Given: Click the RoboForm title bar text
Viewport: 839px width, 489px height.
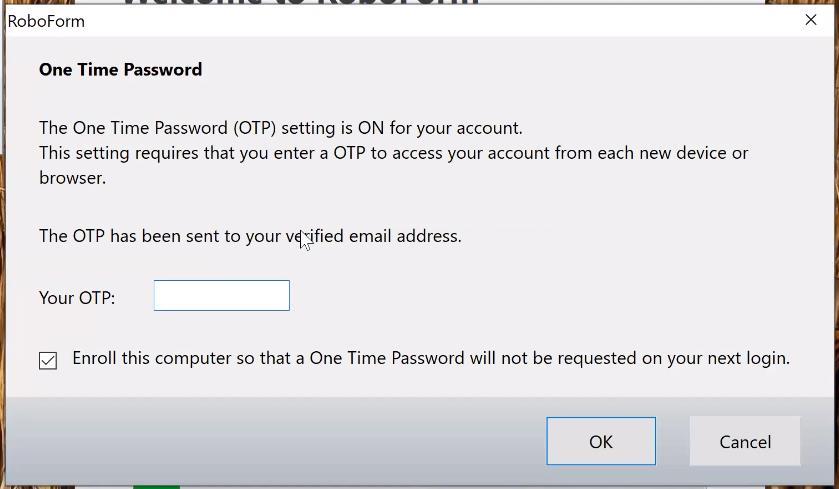Looking at the screenshot, I should point(47,21).
